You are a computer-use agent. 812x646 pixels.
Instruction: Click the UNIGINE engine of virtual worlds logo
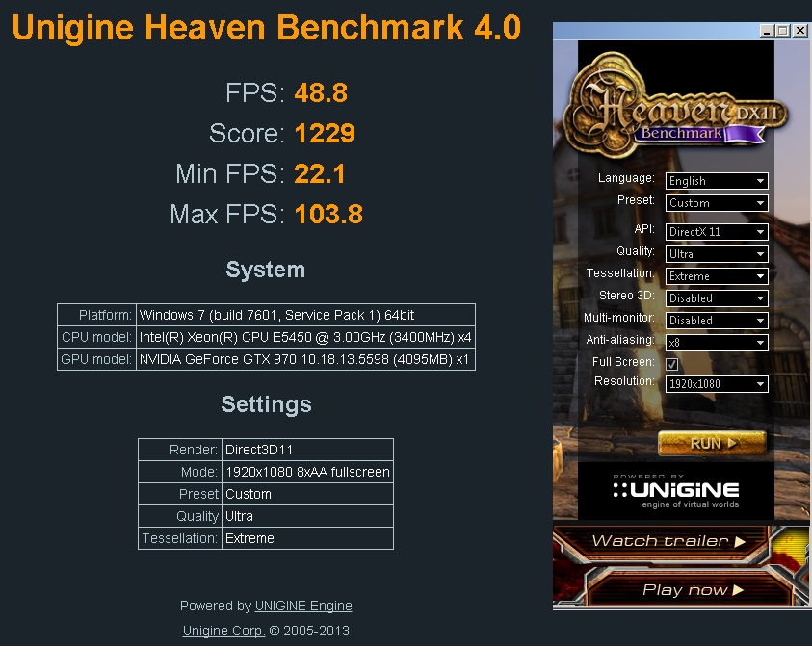[x=676, y=492]
